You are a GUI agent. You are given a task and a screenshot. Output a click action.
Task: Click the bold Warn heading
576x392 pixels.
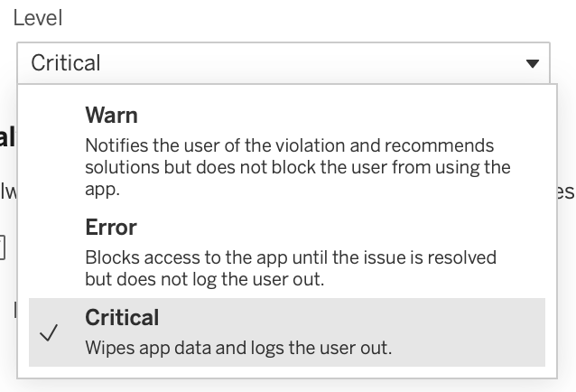click(111, 116)
